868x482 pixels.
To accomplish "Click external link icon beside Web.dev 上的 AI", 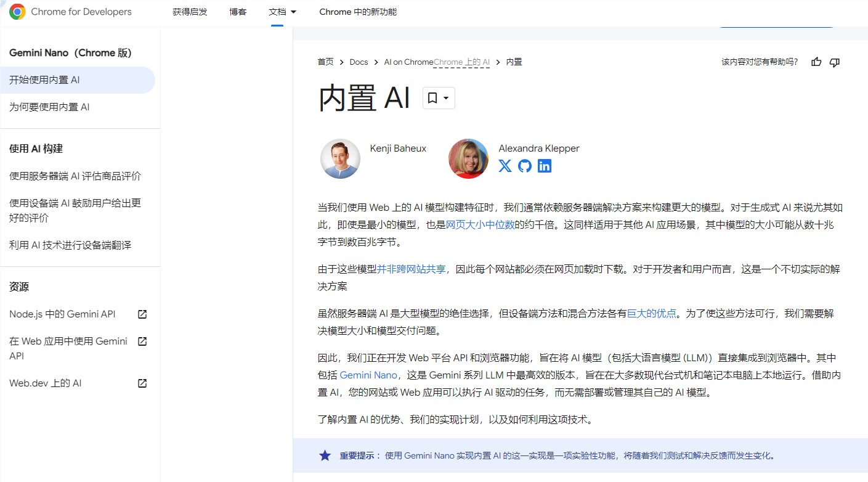I will tap(142, 383).
